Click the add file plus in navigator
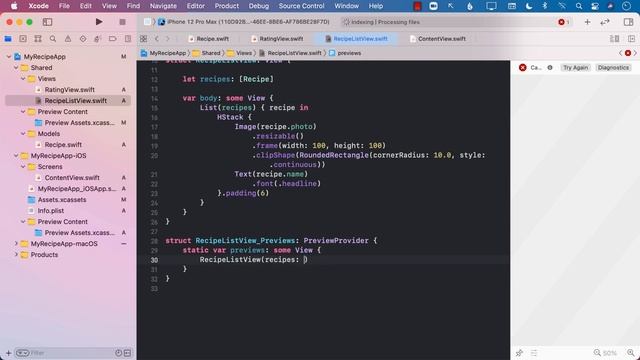The width and height of the screenshot is (640, 360). click(8, 353)
